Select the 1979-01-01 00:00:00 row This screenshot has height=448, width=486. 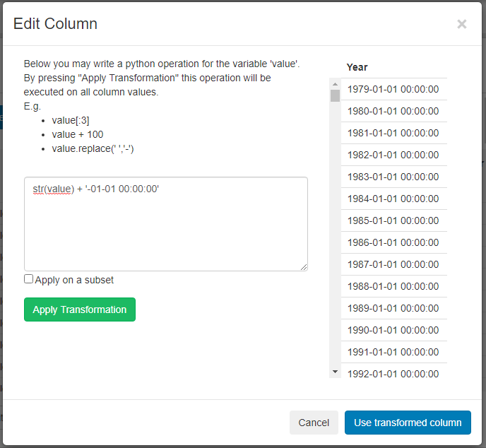393,89
